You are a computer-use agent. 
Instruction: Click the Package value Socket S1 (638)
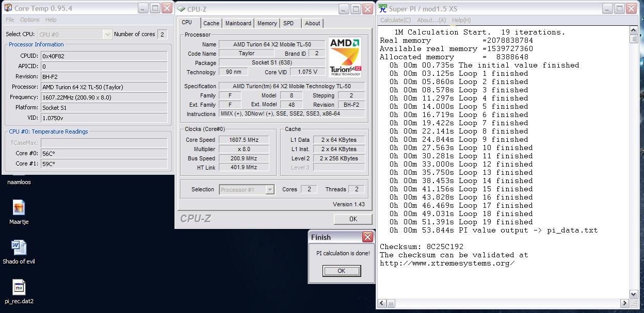click(x=272, y=63)
